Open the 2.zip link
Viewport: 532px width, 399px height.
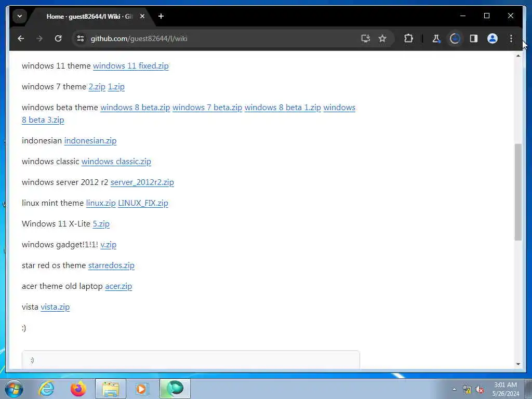click(97, 87)
